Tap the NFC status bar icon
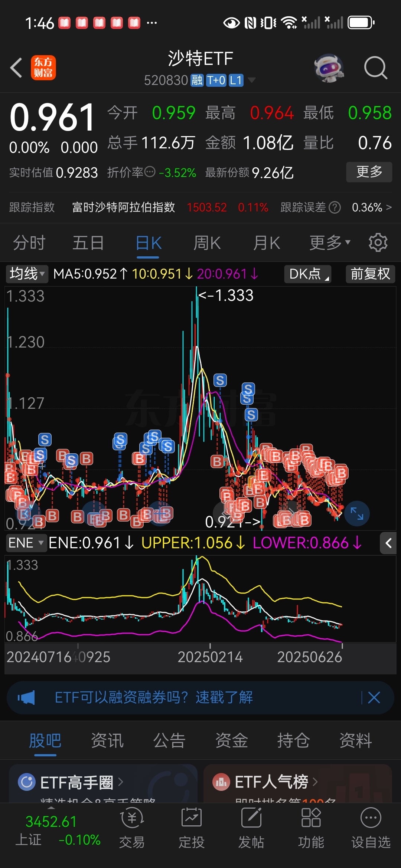The height and width of the screenshot is (868, 401). [251, 23]
